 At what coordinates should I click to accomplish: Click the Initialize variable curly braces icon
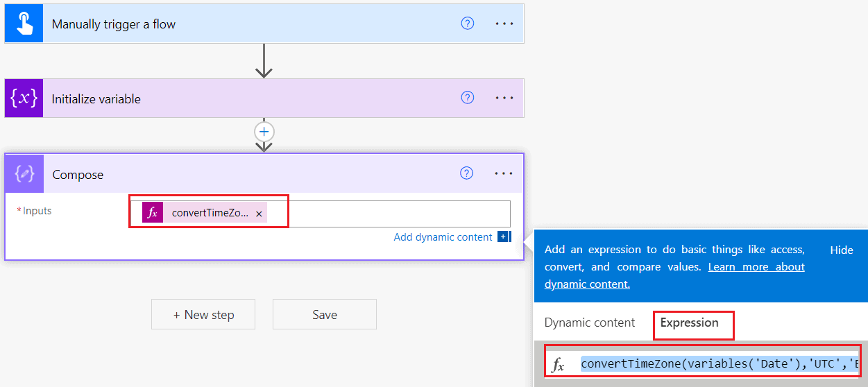pyautogui.click(x=24, y=98)
